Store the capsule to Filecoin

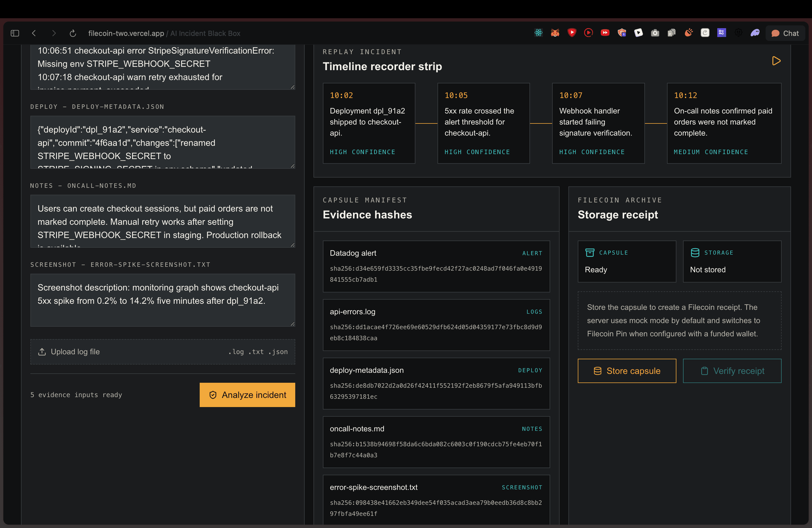pos(627,371)
